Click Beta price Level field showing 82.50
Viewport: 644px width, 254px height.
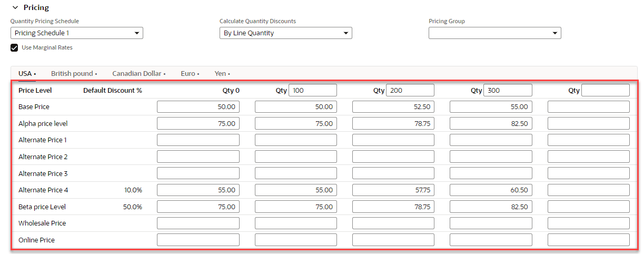(x=491, y=207)
